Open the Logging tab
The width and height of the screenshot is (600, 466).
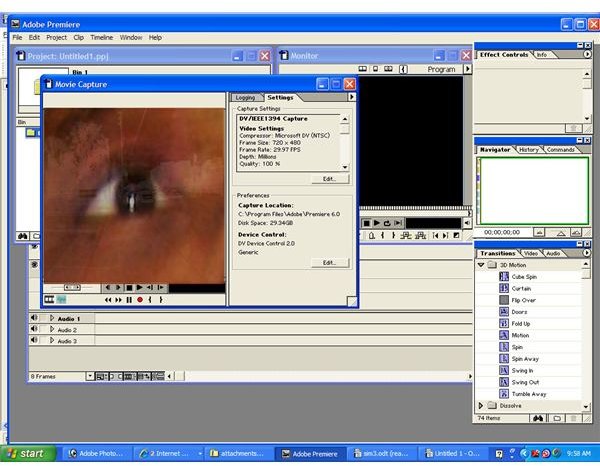(245, 98)
